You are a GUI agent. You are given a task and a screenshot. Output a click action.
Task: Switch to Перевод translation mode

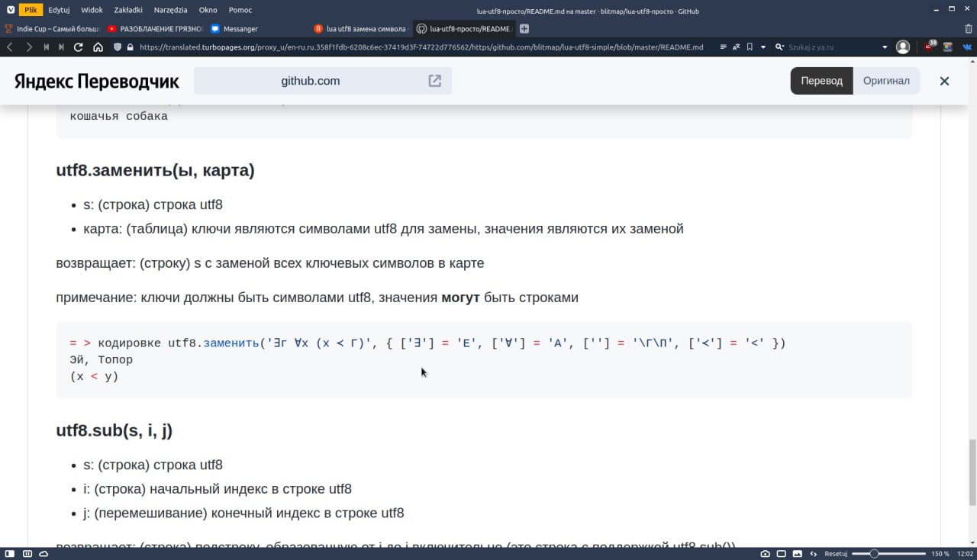(x=821, y=81)
